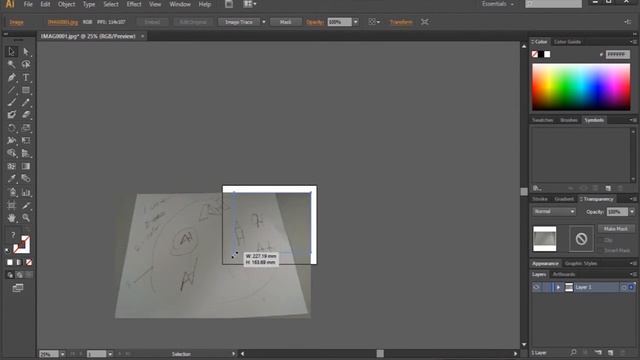Set fill to None in toolbox
The image size is (640, 360).
(x=29, y=262)
